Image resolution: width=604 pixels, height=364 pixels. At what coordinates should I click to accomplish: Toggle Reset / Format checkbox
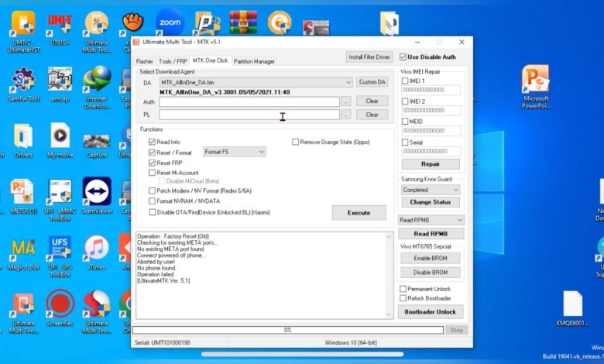point(152,153)
